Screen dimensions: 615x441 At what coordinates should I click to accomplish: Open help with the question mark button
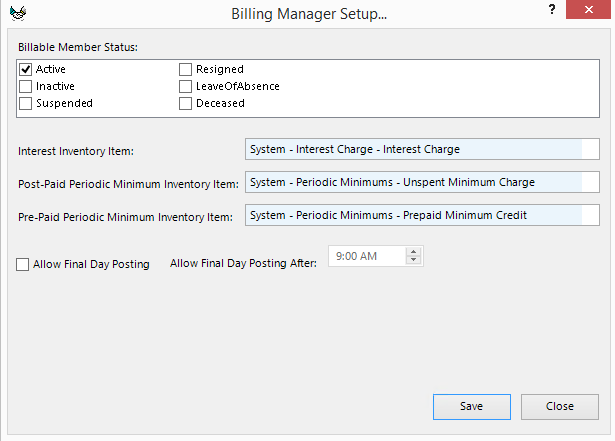click(x=551, y=10)
